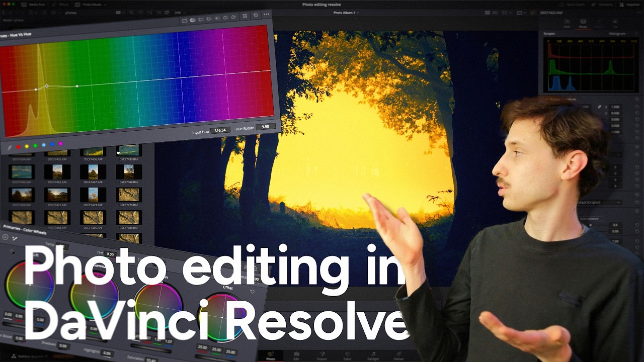The height and width of the screenshot is (362, 644).
Task: Click the Gamma color wheel center
Action: coord(94,296)
